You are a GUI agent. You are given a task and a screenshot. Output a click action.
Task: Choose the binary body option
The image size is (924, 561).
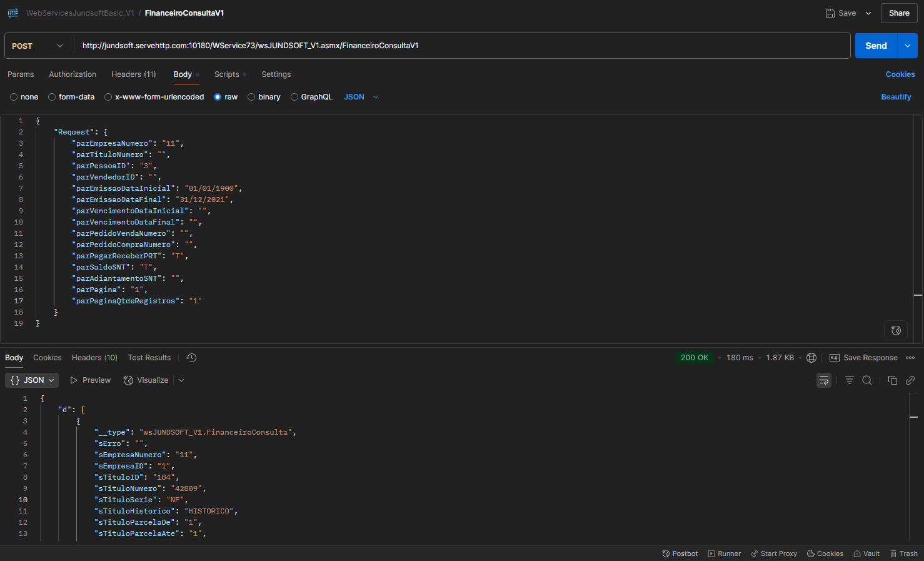tap(251, 97)
